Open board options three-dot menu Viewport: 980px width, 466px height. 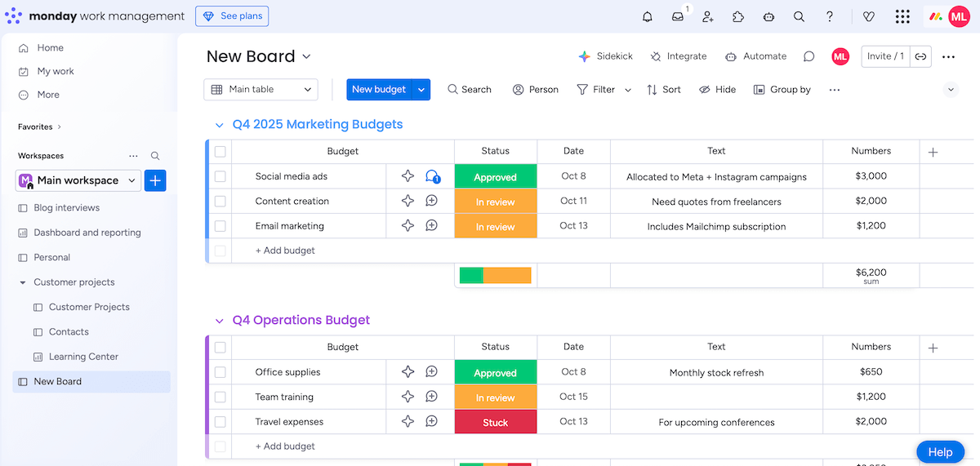(x=948, y=56)
